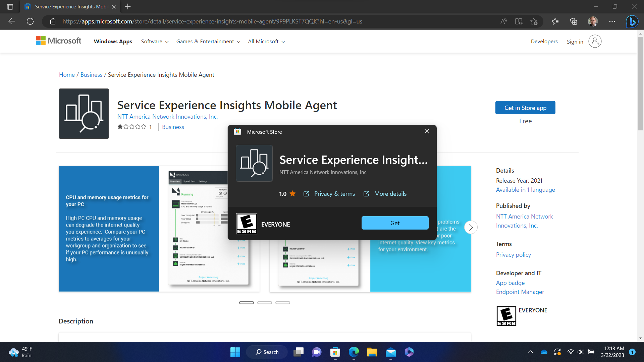Select Windows Apps menu item
Viewport: 644px width, 362px height.
click(113, 42)
